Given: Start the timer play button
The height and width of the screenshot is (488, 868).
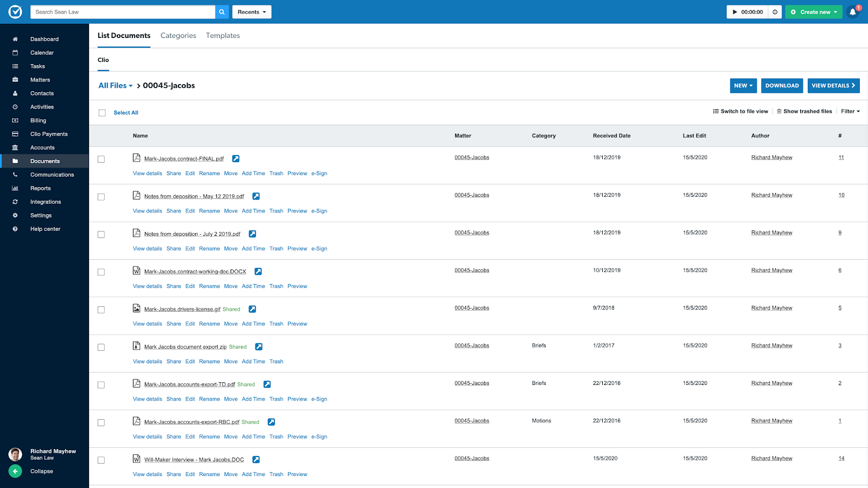Looking at the screenshot, I should click(x=735, y=12).
